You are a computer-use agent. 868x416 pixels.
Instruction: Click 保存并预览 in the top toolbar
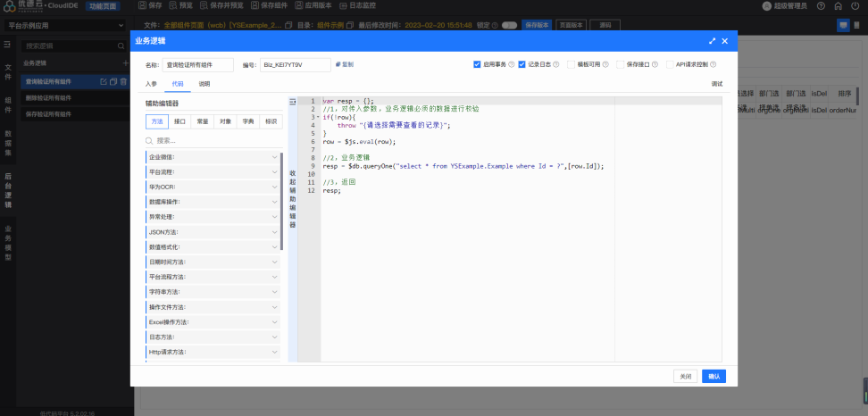[221, 5]
